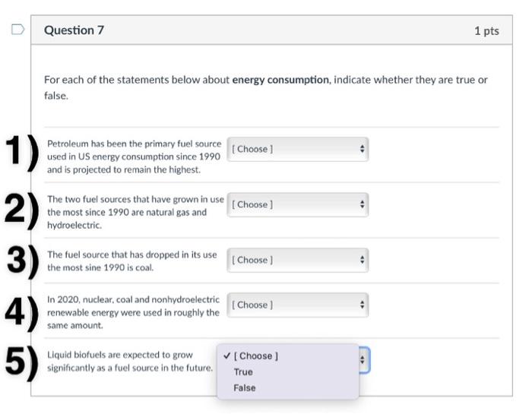Click the 1 pts label

pyautogui.click(x=486, y=31)
